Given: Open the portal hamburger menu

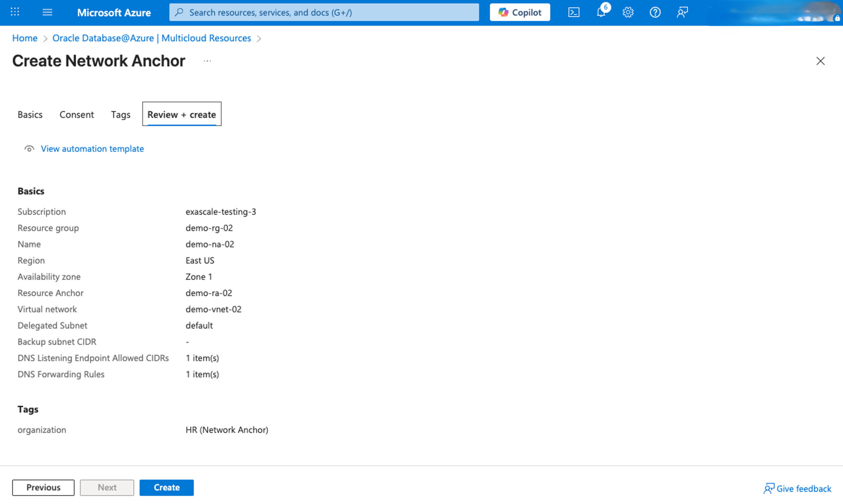Looking at the screenshot, I should 47,12.
